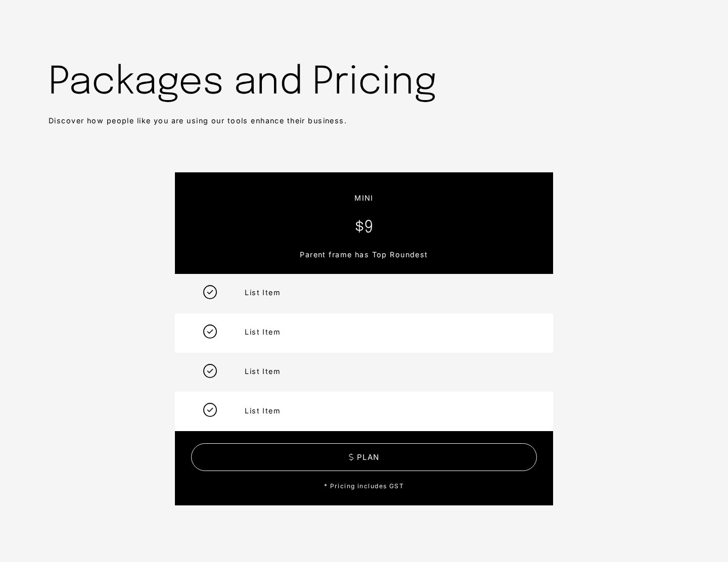This screenshot has width=728, height=562.
Task: Click the MINI package label
Action: (x=363, y=198)
